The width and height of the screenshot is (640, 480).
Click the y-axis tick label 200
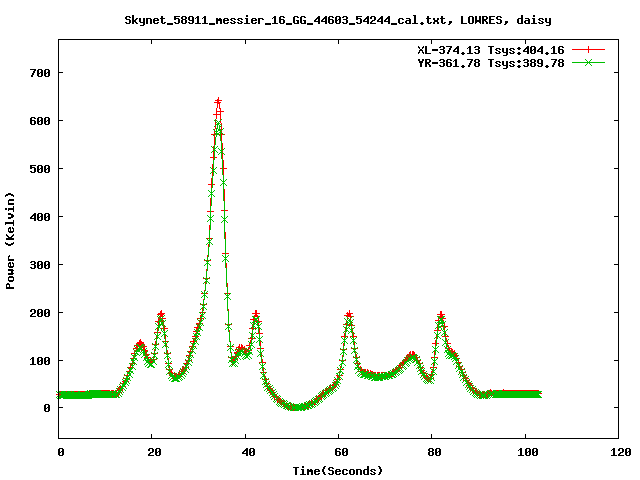coord(40,313)
